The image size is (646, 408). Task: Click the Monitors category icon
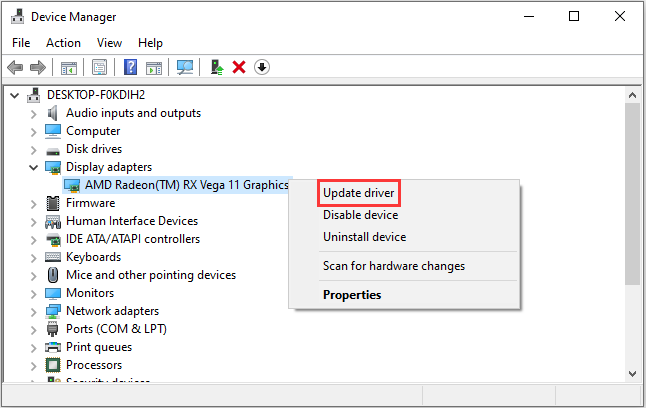(x=53, y=293)
